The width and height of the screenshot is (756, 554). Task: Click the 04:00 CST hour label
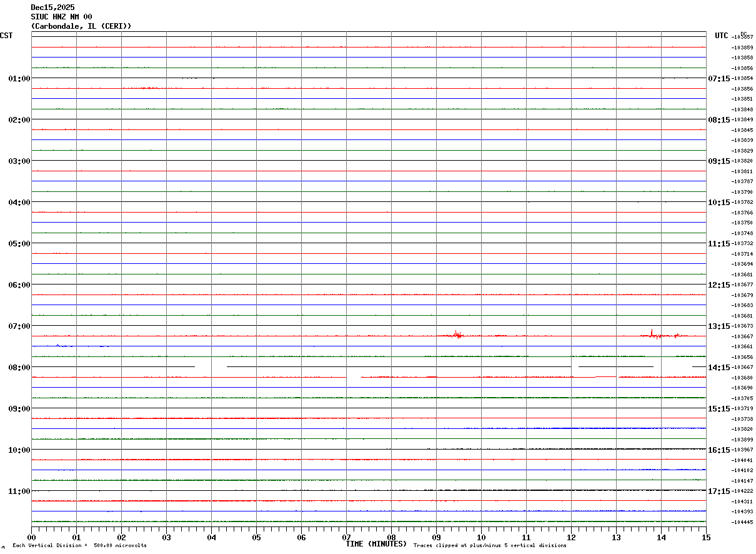click(19, 202)
